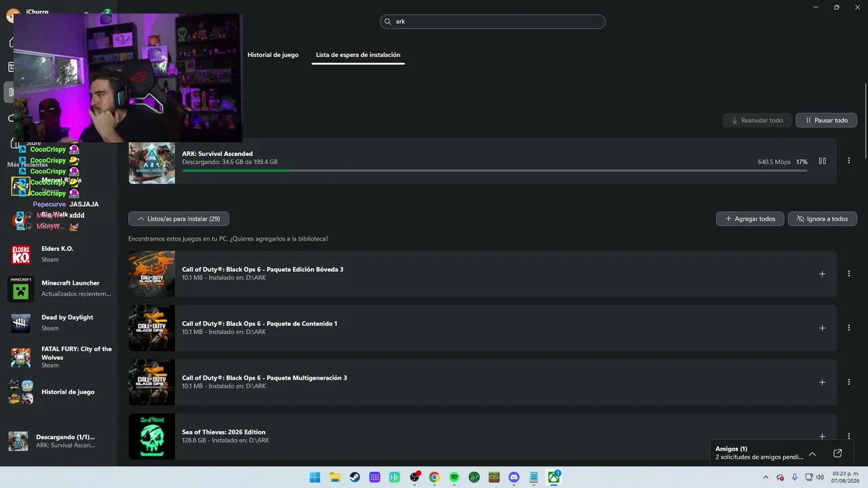Add Black Ops 6 Paquete Edición Bóveda 3 to library
868x488 pixels.
click(x=822, y=274)
